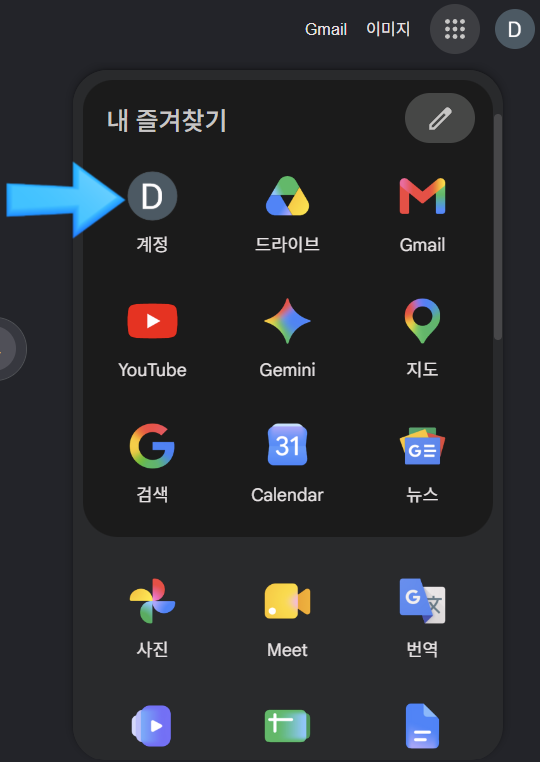Launch Google Calendar app

tap(287, 445)
